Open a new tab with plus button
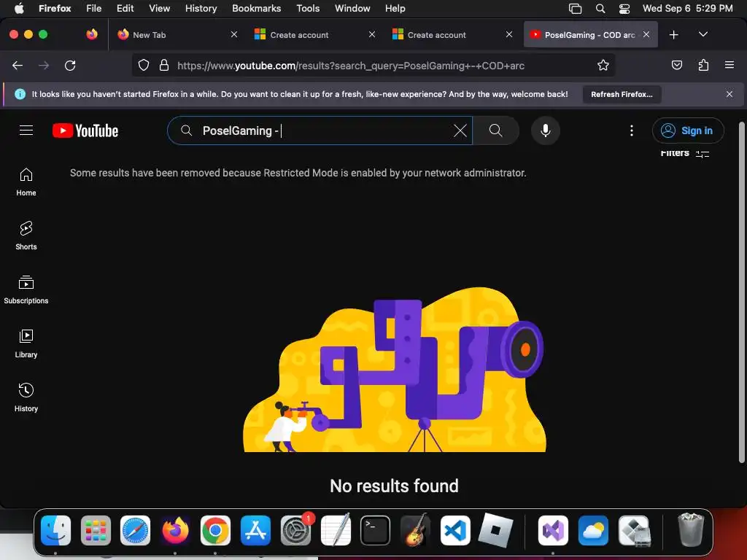 pos(673,35)
